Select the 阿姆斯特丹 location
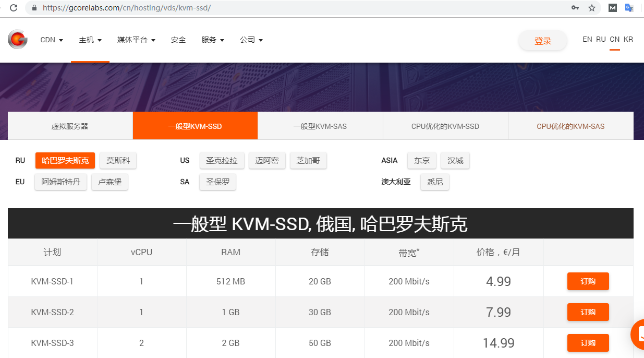Screen dimensions: 644x358 click(x=60, y=182)
